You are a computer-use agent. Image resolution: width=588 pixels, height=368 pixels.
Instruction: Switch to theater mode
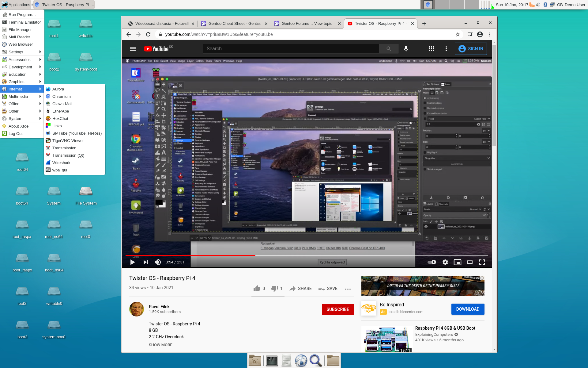click(x=469, y=262)
